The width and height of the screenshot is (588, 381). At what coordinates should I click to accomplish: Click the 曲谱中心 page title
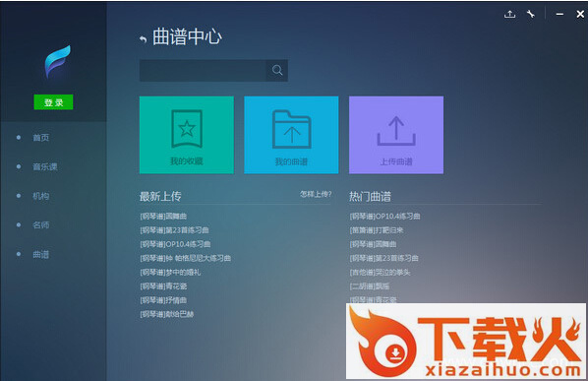click(187, 37)
